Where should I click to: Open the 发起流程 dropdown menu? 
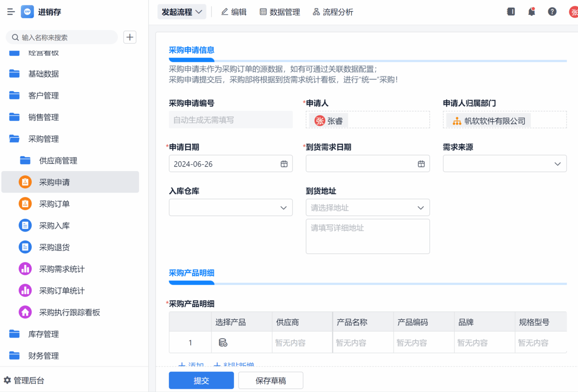coord(182,12)
